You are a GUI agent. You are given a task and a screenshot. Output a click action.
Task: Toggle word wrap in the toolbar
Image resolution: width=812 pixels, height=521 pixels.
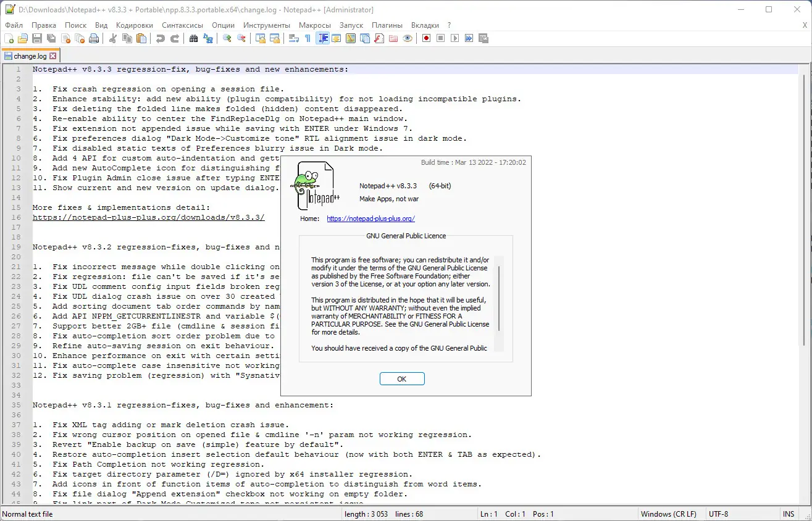coord(294,38)
